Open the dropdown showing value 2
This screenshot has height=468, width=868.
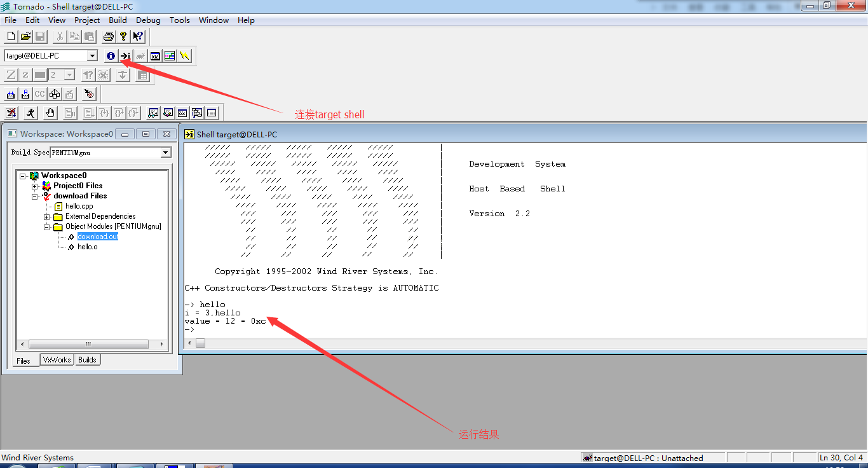coord(69,75)
